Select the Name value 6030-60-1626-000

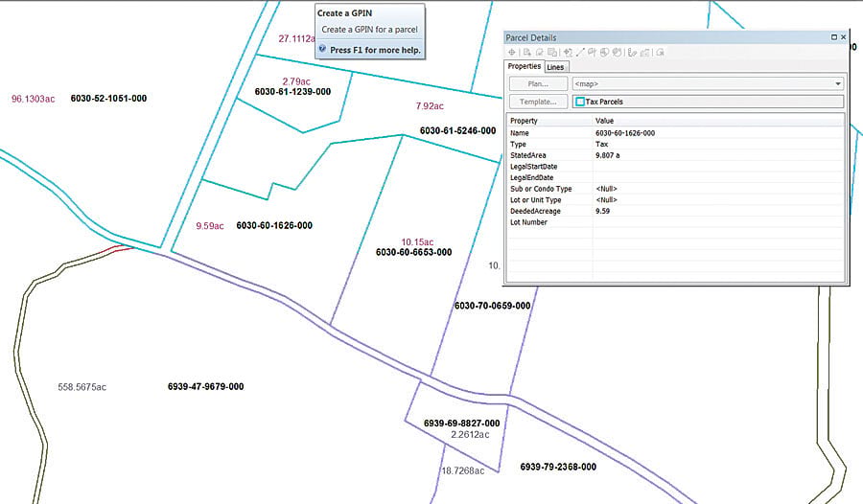(x=625, y=133)
